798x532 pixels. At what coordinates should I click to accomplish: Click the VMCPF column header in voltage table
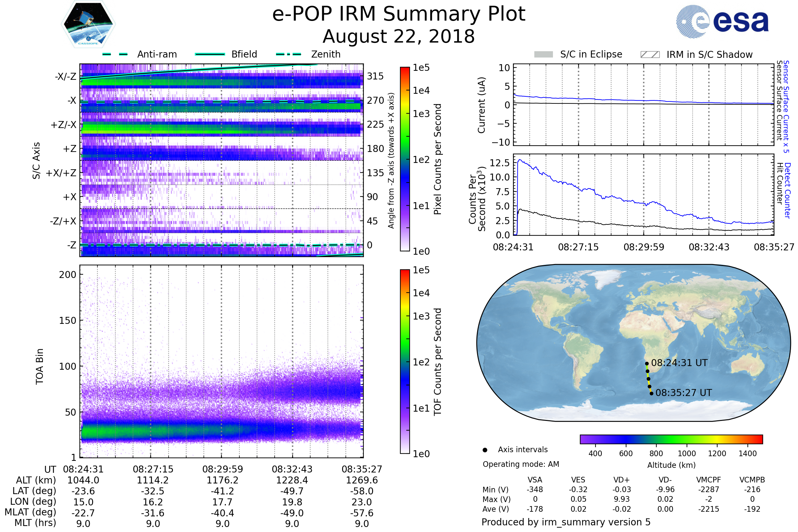click(709, 480)
